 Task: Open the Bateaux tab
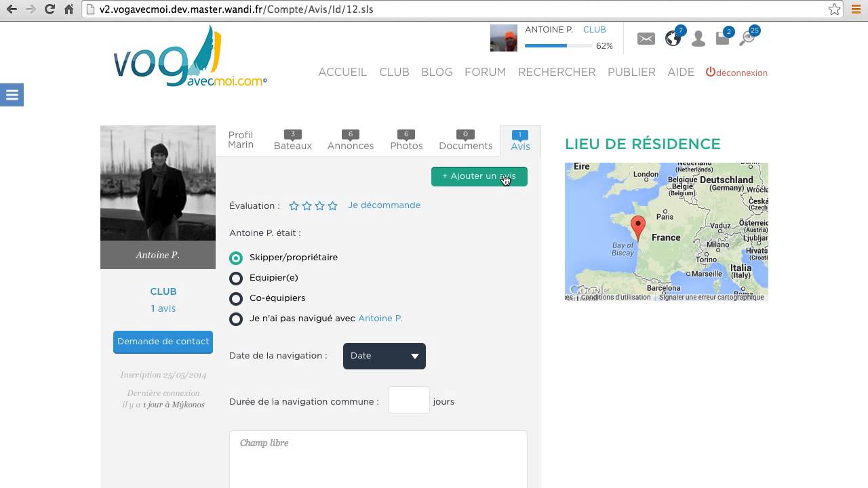pos(293,140)
